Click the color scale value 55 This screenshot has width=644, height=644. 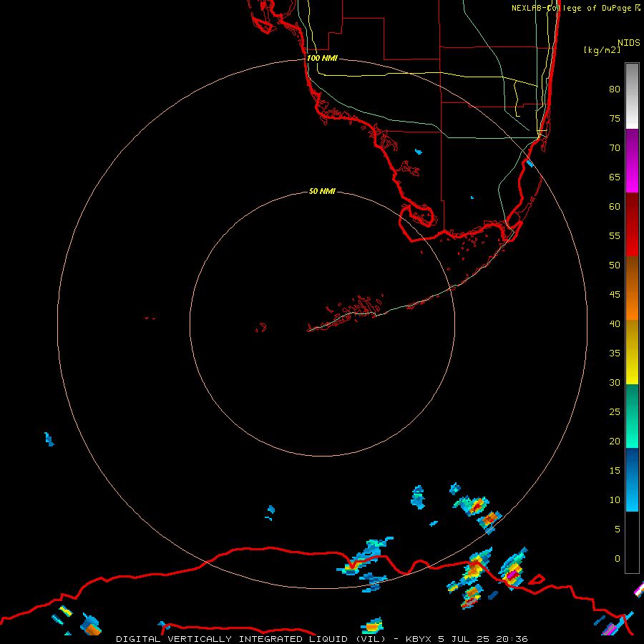pyautogui.click(x=615, y=235)
